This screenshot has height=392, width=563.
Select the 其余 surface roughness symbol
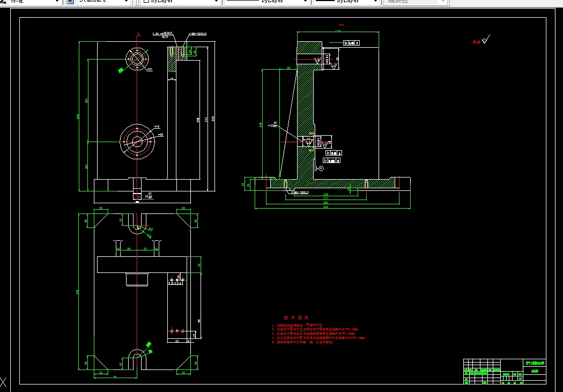click(x=481, y=40)
